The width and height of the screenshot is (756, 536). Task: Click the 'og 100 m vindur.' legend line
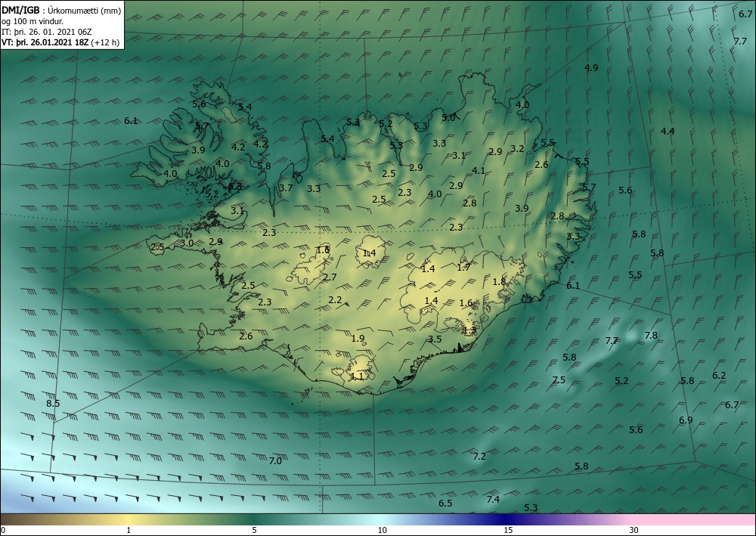(33, 20)
